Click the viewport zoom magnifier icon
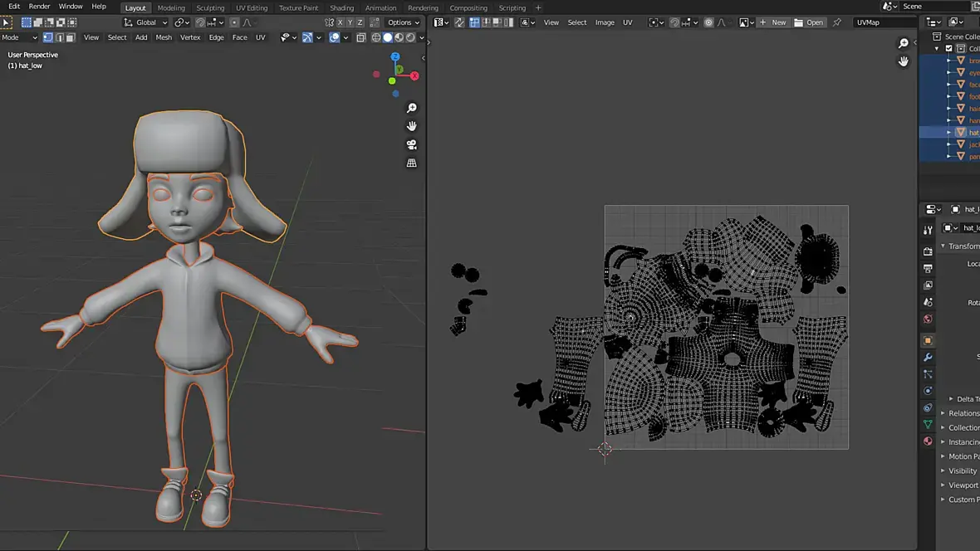 pyautogui.click(x=411, y=109)
